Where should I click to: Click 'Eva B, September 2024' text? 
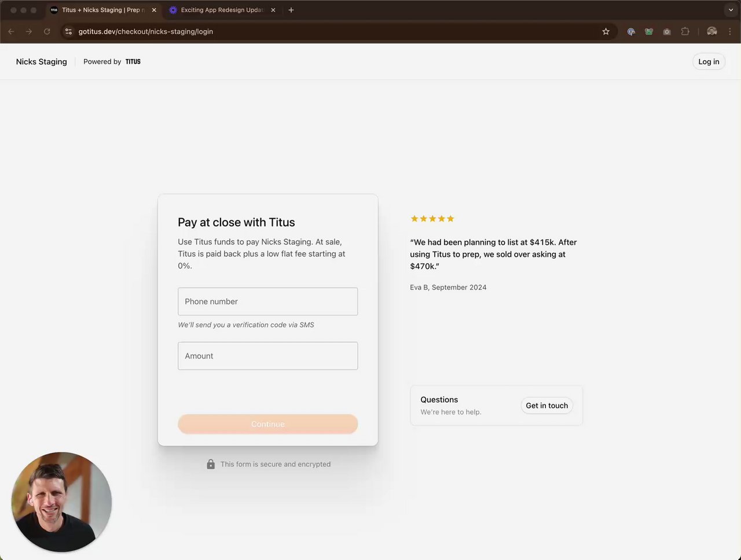tap(448, 287)
